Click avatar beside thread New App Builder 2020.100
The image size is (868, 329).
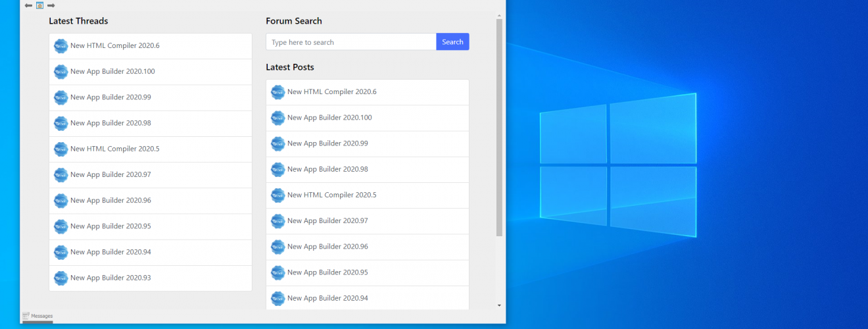point(61,72)
